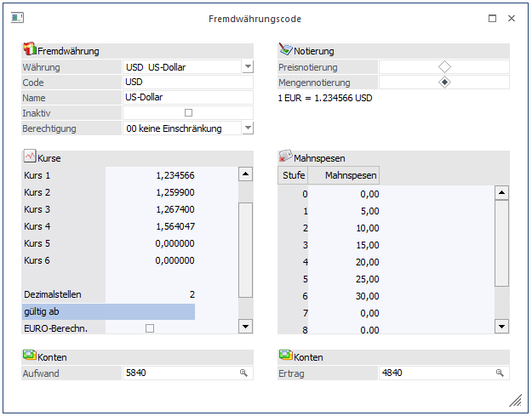Click the Kurse chart icon
The height and width of the screenshot is (416, 532).
29,157
